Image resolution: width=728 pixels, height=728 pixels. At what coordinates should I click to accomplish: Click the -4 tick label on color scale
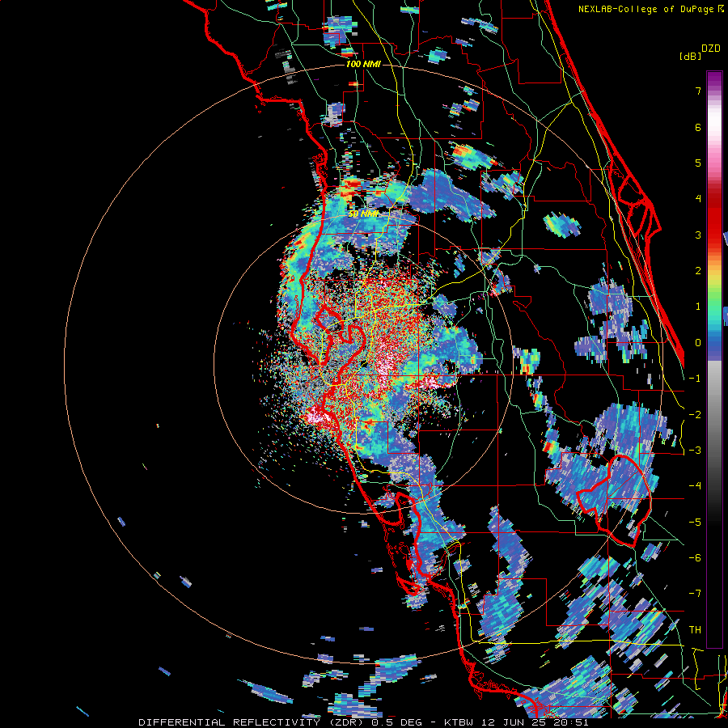[x=695, y=486]
